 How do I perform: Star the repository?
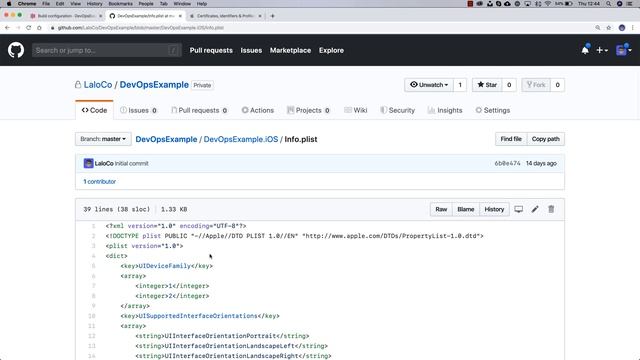click(487, 85)
